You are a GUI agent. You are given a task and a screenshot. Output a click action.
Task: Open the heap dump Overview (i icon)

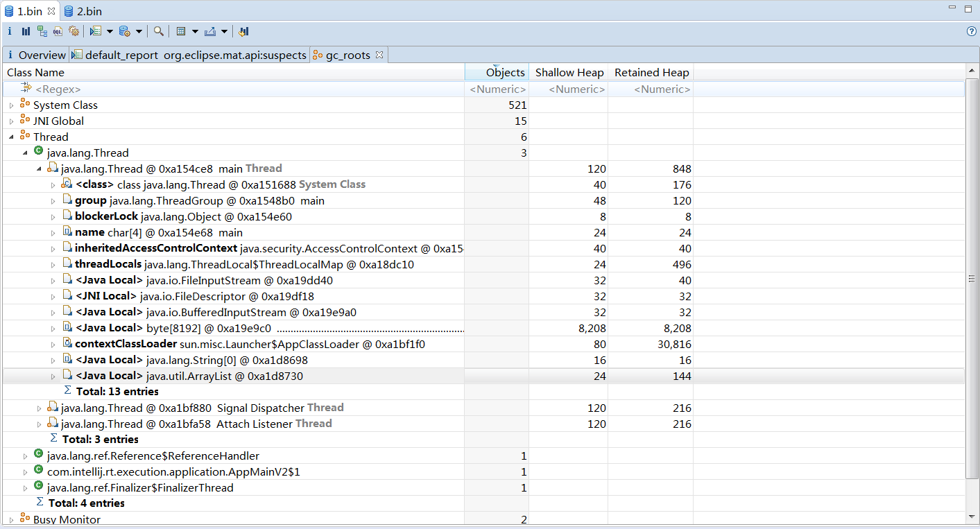(x=10, y=31)
